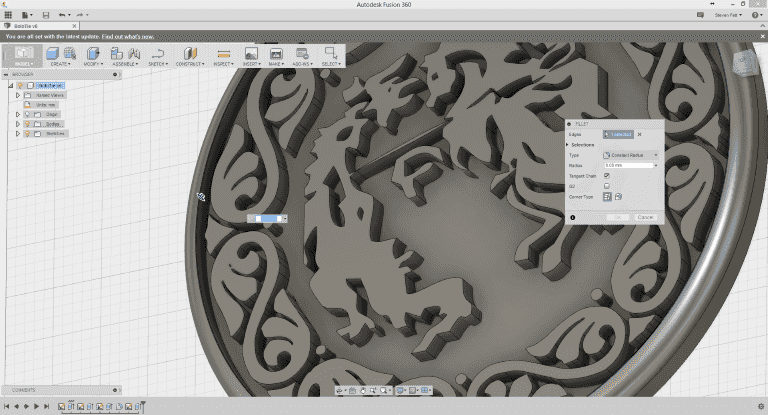Click the info icon in Fillet dialog
The height and width of the screenshot is (415, 768).
(573, 217)
